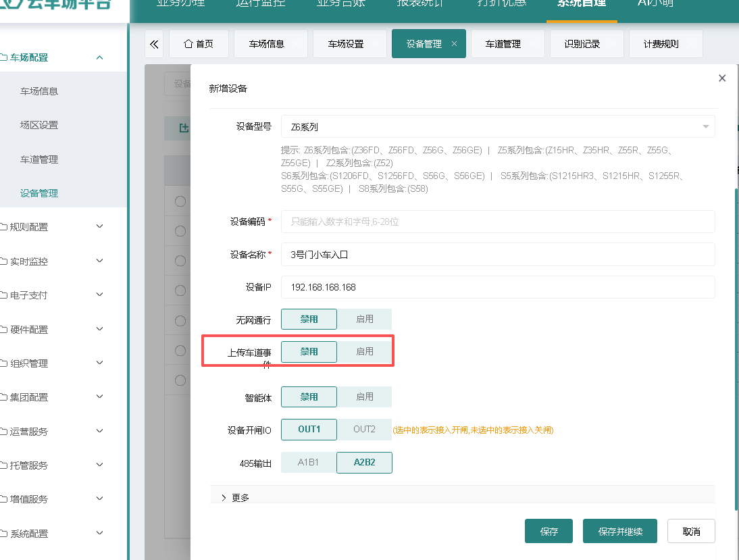The width and height of the screenshot is (739, 560).
Task: Collapse tabs with double-chevron icon
Action: [x=153, y=44]
